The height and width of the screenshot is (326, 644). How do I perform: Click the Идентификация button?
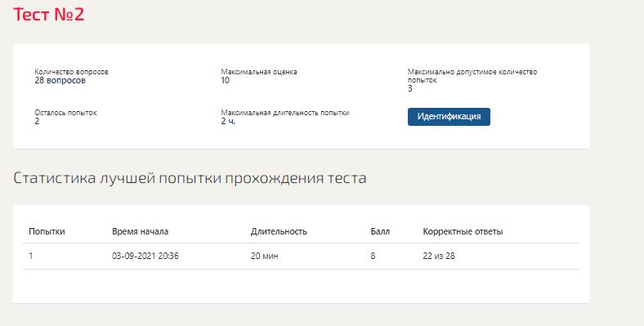[449, 117]
